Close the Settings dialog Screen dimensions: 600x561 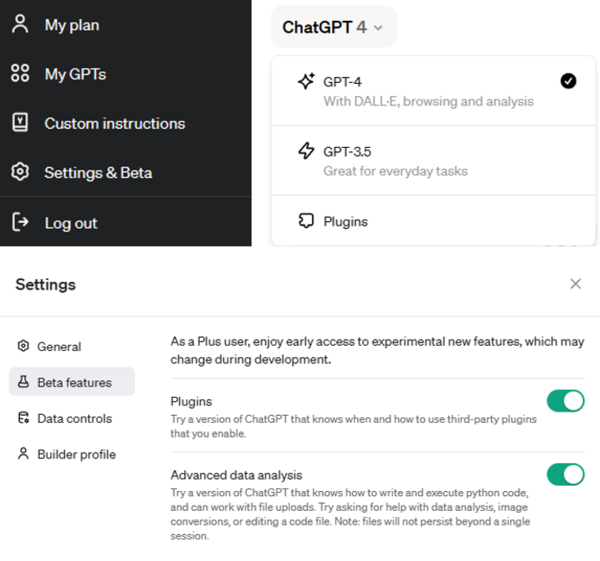coord(575,284)
